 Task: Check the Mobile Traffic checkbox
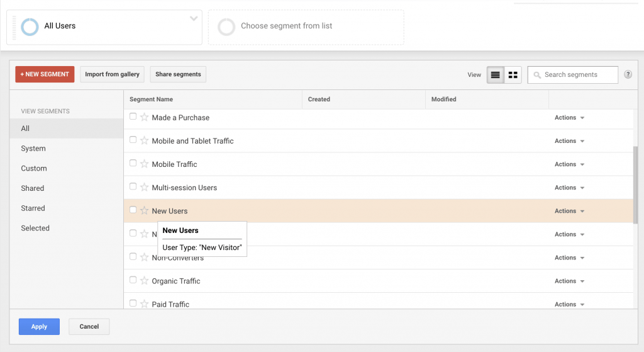click(x=133, y=163)
